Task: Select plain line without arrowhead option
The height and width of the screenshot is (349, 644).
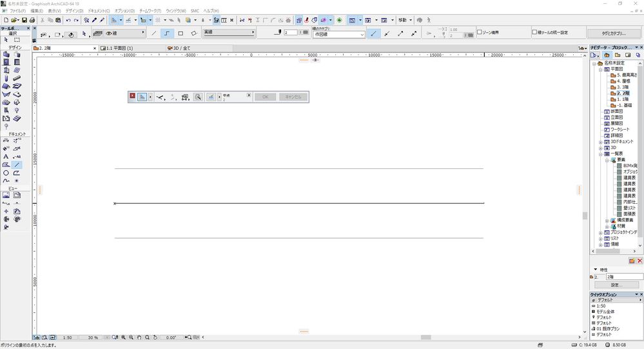Action: point(373,34)
